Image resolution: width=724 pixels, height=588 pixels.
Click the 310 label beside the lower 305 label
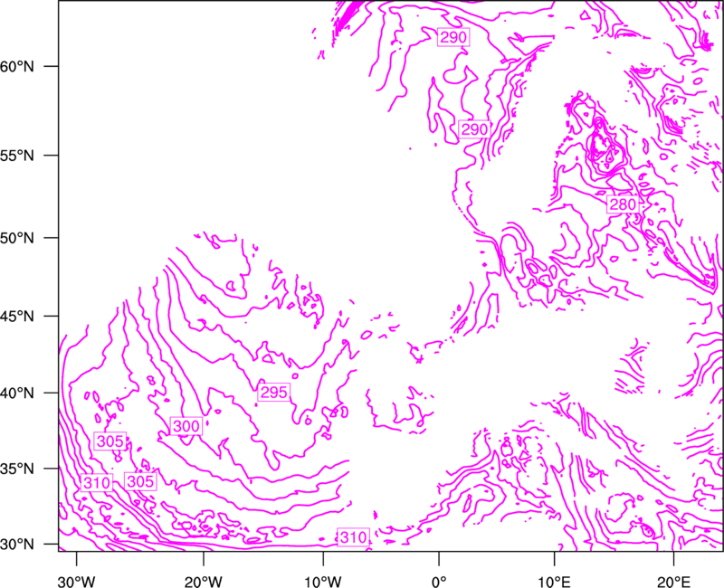coord(97,482)
